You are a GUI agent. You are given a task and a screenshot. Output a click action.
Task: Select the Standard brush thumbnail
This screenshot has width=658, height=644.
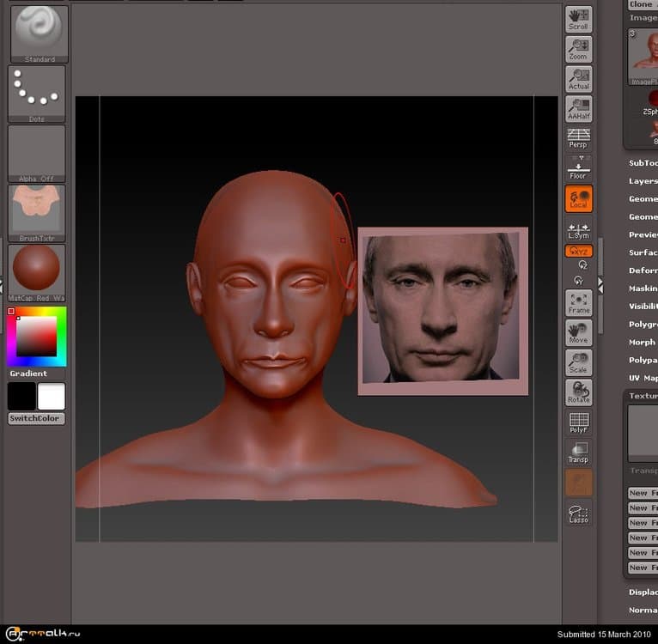[38, 33]
